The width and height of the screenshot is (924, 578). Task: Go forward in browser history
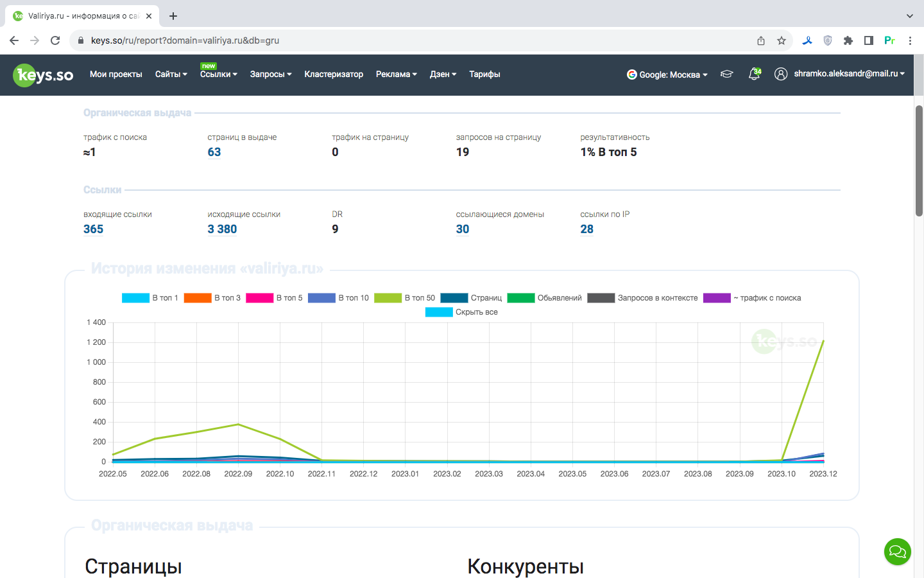click(35, 40)
